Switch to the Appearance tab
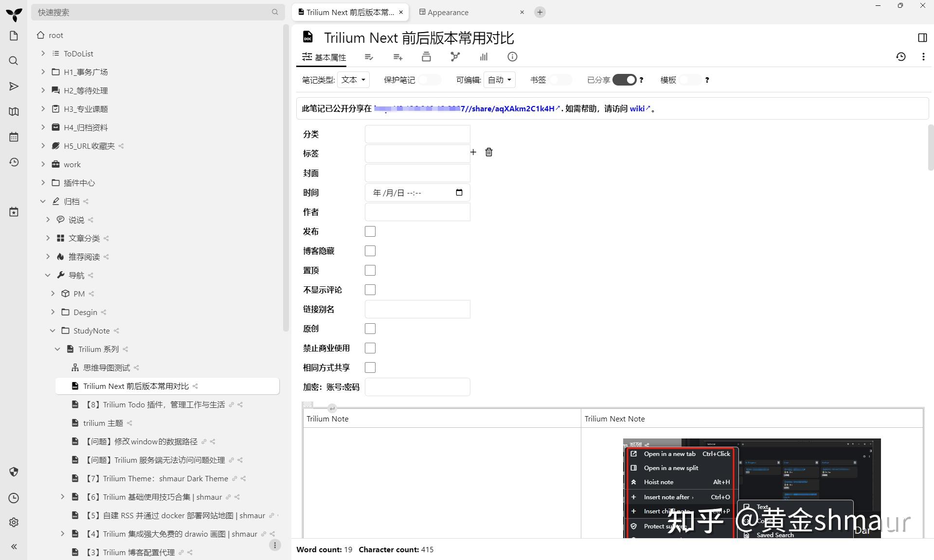The height and width of the screenshot is (560, 934). 448,12
